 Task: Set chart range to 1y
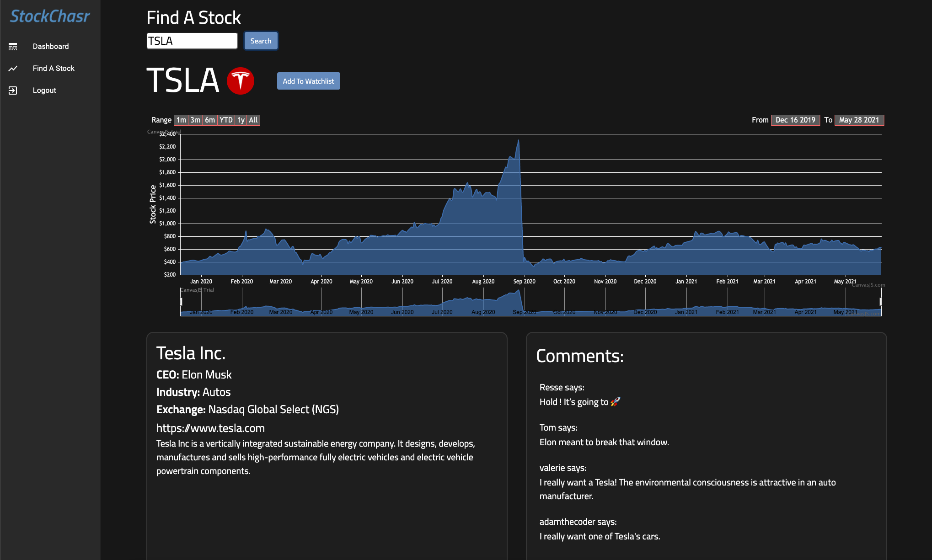241,120
